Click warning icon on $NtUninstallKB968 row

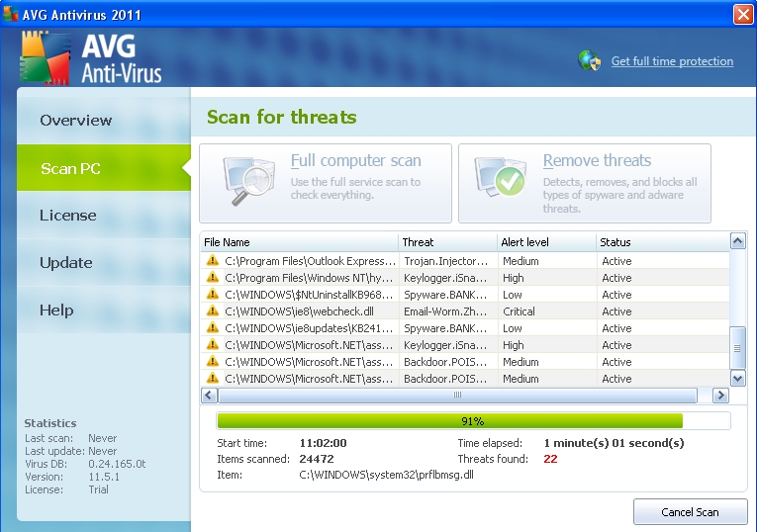coord(213,295)
